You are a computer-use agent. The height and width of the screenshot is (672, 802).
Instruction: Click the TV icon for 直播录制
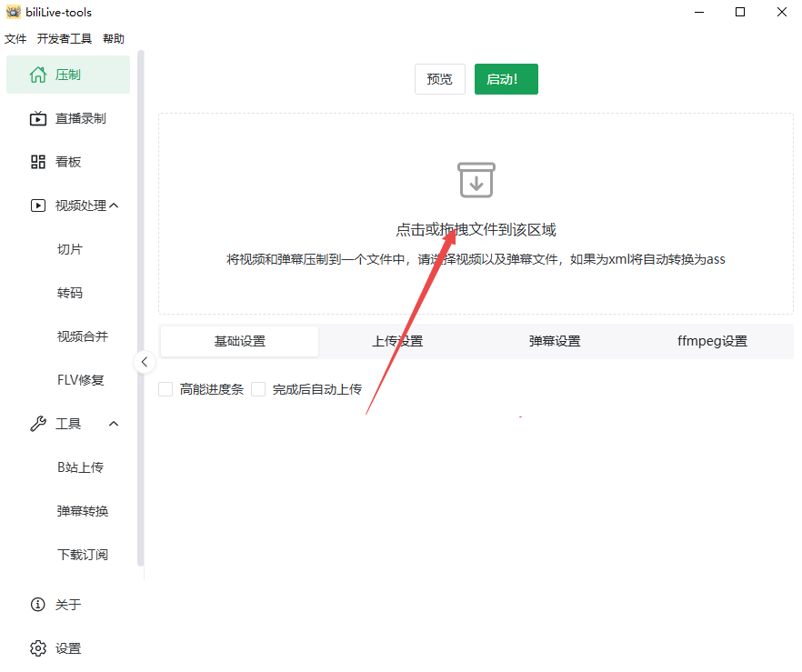tap(37, 118)
